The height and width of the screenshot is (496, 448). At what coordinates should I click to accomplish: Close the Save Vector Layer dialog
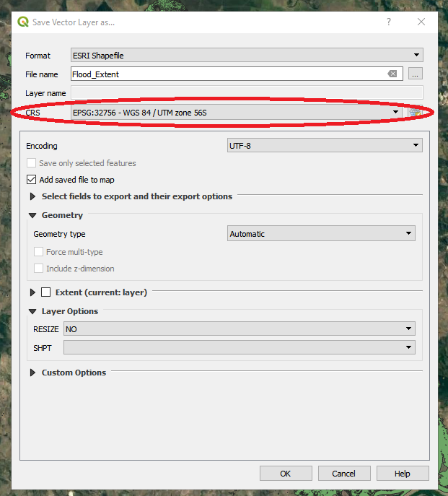tap(421, 22)
